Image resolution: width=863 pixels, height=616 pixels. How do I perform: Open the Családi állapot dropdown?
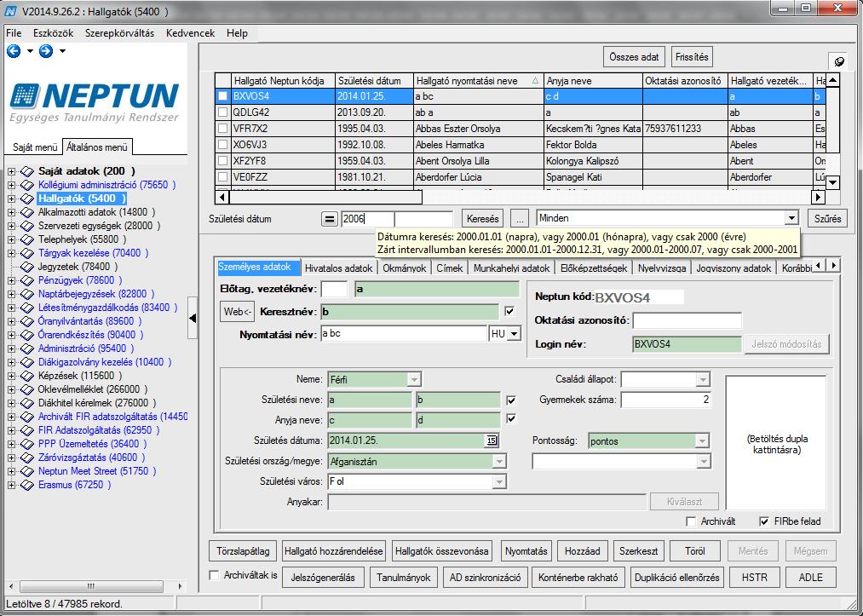pyautogui.click(x=703, y=379)
